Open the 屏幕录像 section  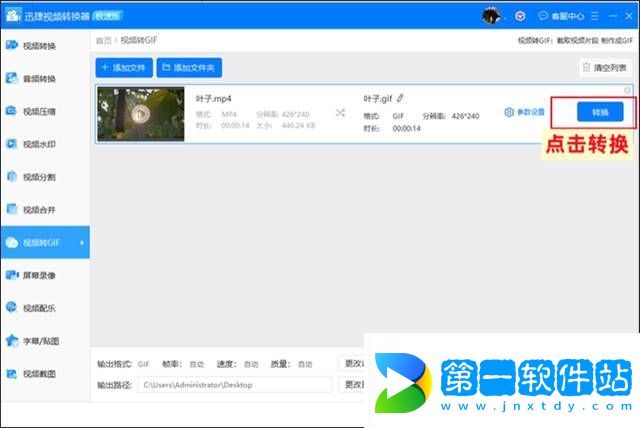pyautogui.click(x=39, y=275)
